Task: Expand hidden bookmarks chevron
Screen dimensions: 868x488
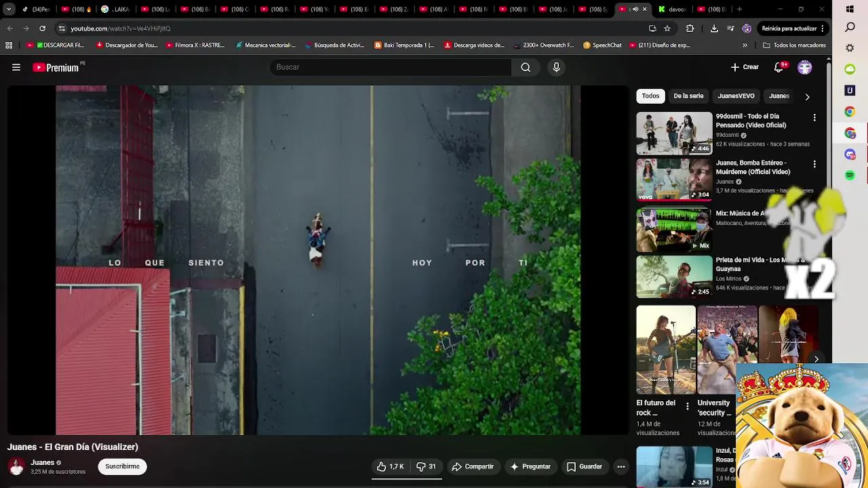Action: pos(745,45)
